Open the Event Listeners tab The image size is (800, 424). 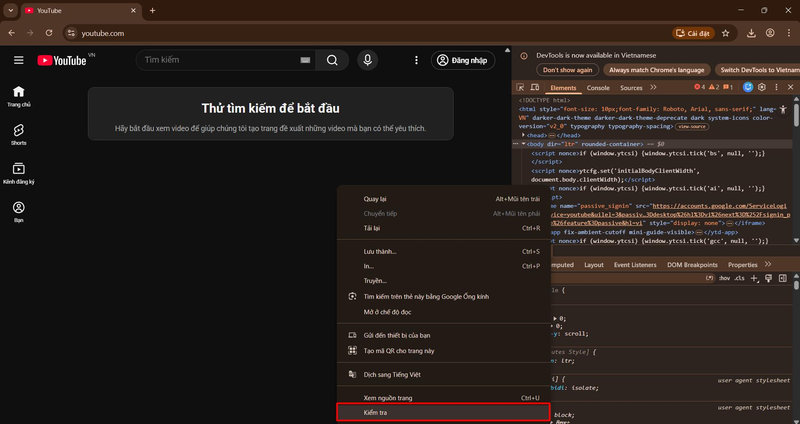click(x=635, y=265)
